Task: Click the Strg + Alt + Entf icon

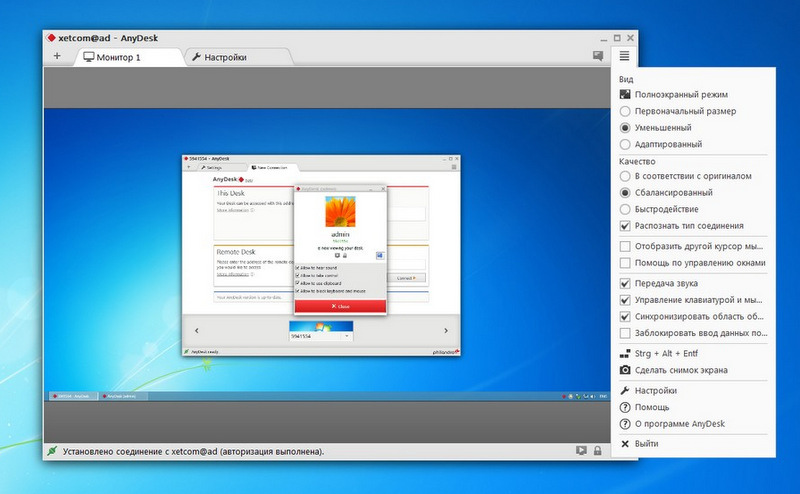Action: click(x=625, y=353)
